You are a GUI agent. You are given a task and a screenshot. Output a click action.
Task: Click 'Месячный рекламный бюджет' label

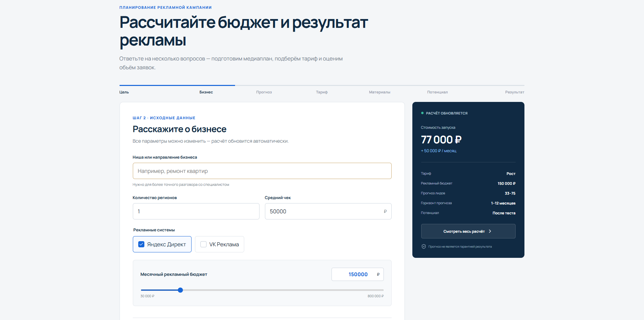point(174,274)
